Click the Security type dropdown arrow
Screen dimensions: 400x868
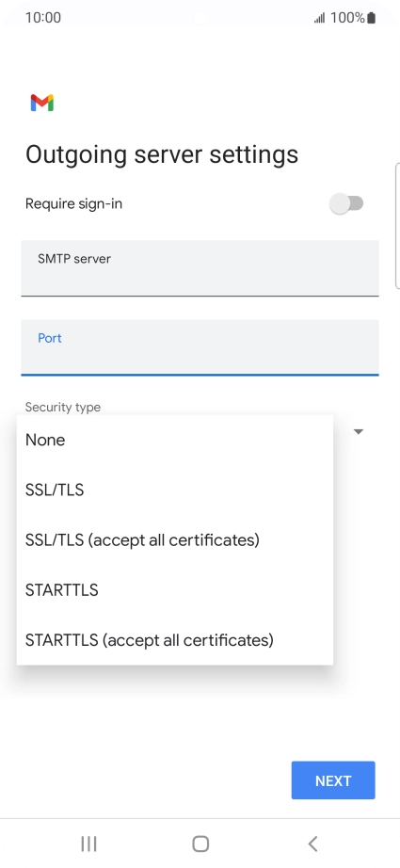[x=359, y=431]
